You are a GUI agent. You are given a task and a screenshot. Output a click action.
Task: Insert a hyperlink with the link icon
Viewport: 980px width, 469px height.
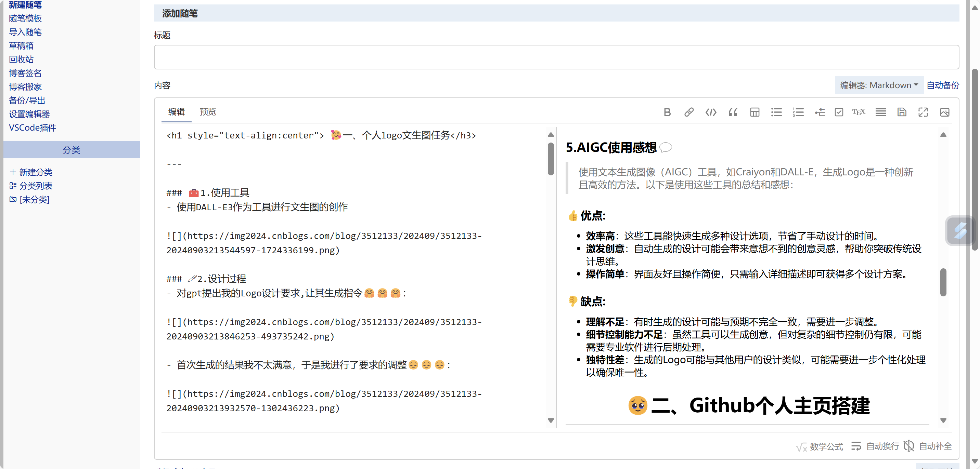(x=688, y=112)
